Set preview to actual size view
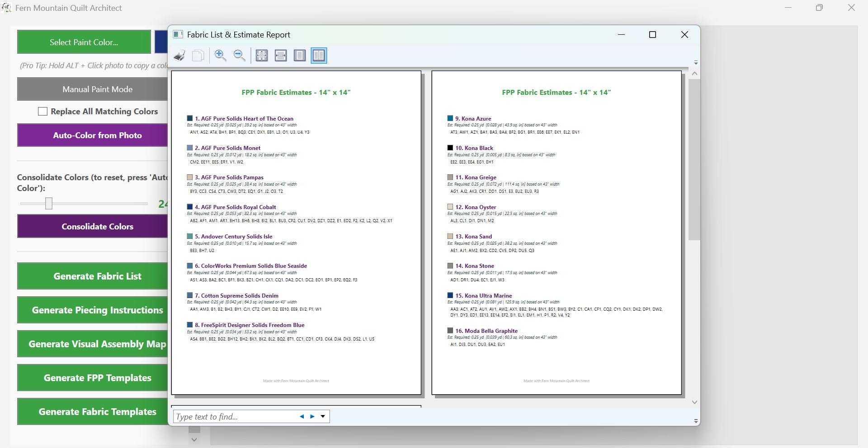The height and width of the screenshot is (448, 868). point(262,56)
